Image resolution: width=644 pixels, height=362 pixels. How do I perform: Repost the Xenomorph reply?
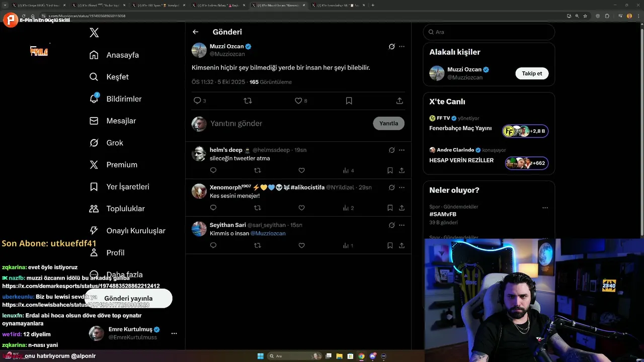click(258, 208)
